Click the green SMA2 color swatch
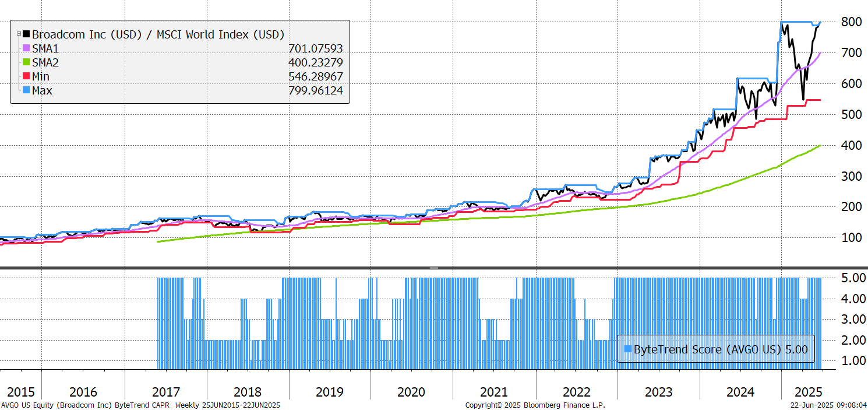Image resolution: width=868 pixels, height=410 pixels. (x=26, y=62)
